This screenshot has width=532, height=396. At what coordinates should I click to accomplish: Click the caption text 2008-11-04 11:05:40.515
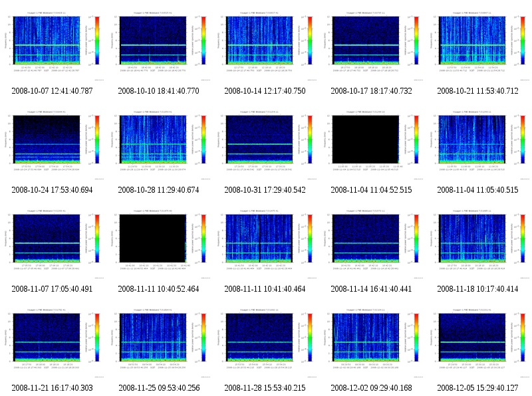(477, 190)
